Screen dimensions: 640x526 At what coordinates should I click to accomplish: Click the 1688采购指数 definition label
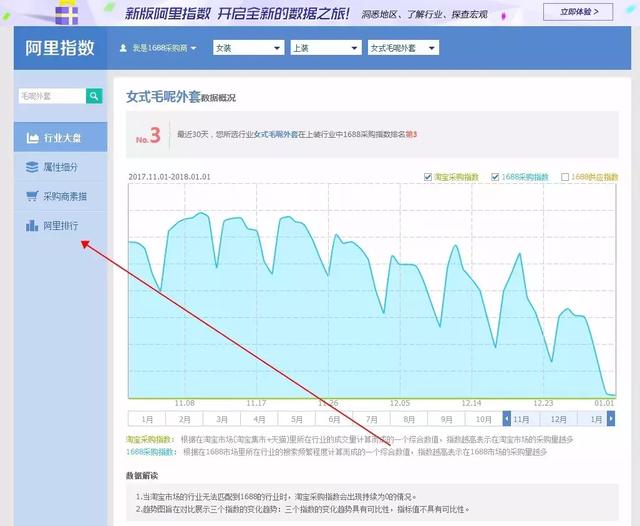click(150, 452)
